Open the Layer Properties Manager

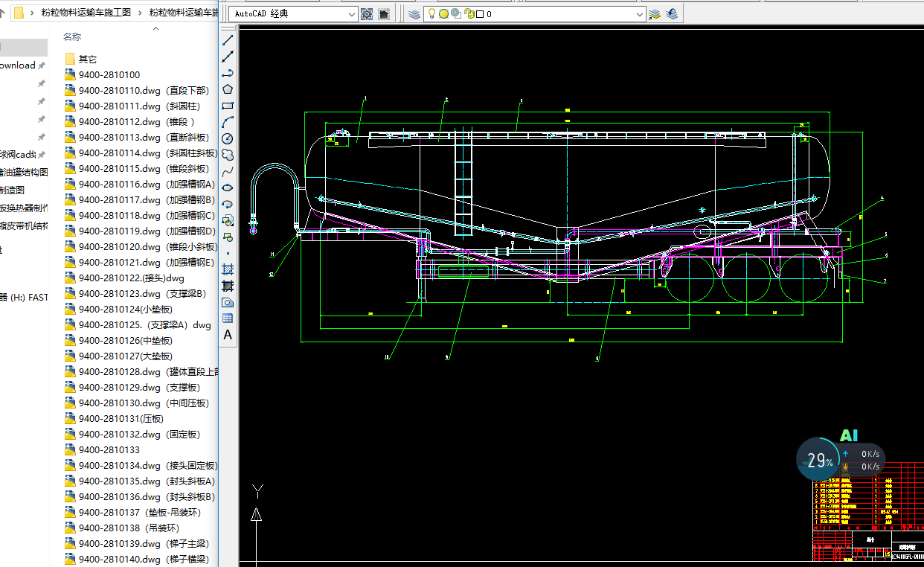414,14
